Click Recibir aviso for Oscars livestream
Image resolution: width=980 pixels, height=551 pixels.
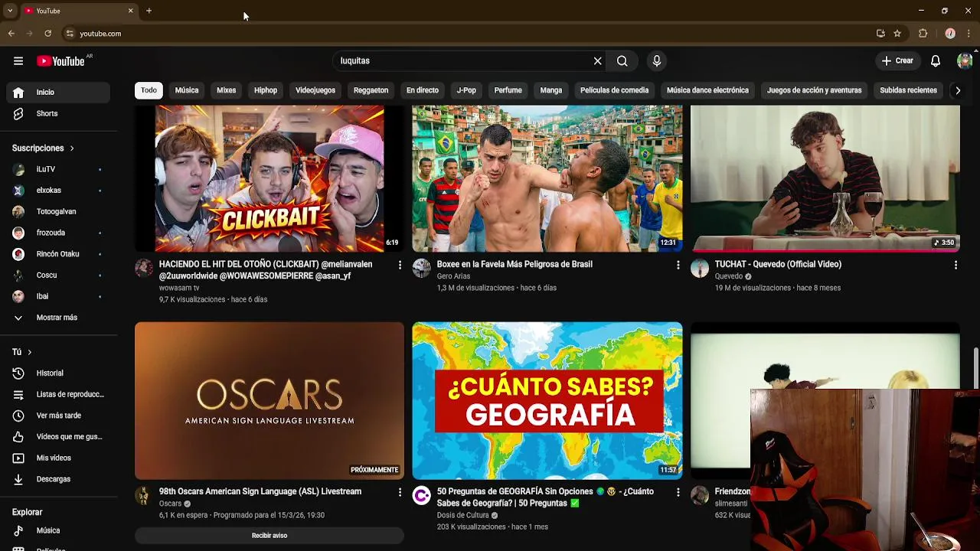click(269, 536)
